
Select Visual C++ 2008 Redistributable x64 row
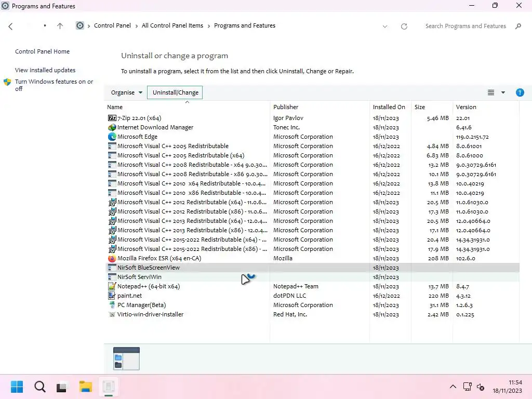[x=312, y=165]
